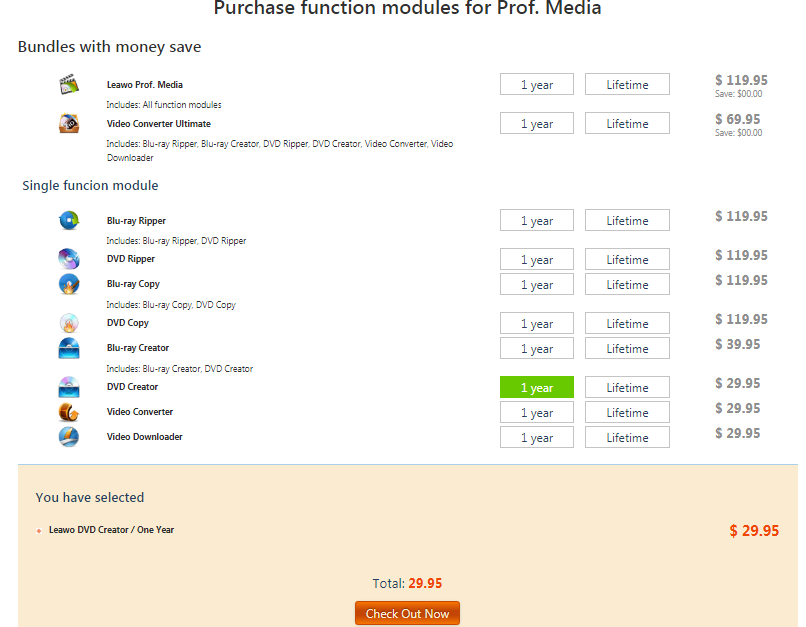Choose 1 year license for Blu-ray Creator

[x=537, y=348]
